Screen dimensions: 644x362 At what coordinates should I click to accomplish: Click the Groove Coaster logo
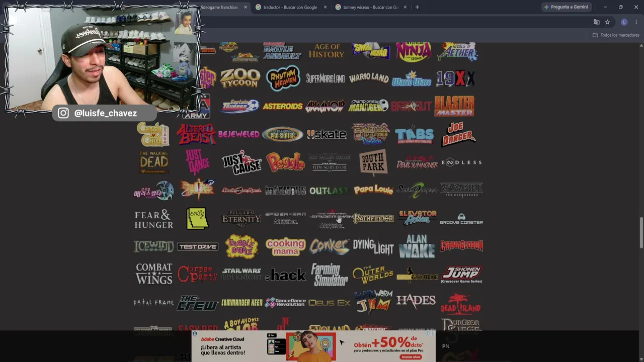click(x=461, y=219)
